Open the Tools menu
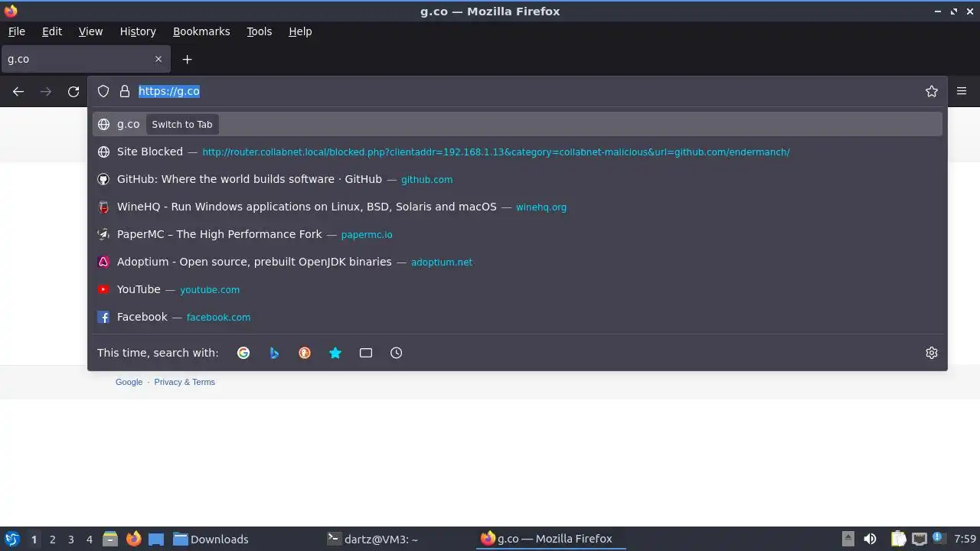The width and height of the screenshot is (980, 551). (259, 31)
